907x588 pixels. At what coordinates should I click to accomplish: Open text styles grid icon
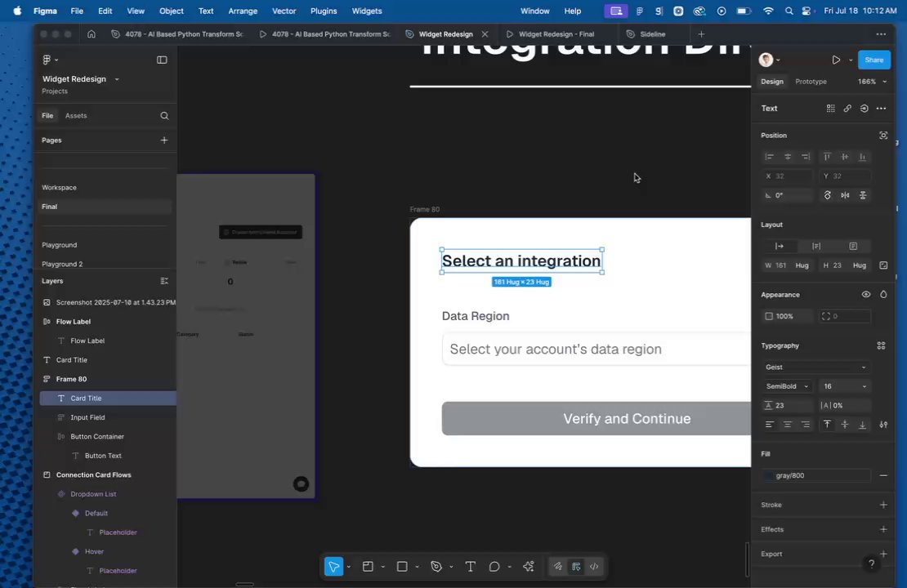click(x=831, y=108)
